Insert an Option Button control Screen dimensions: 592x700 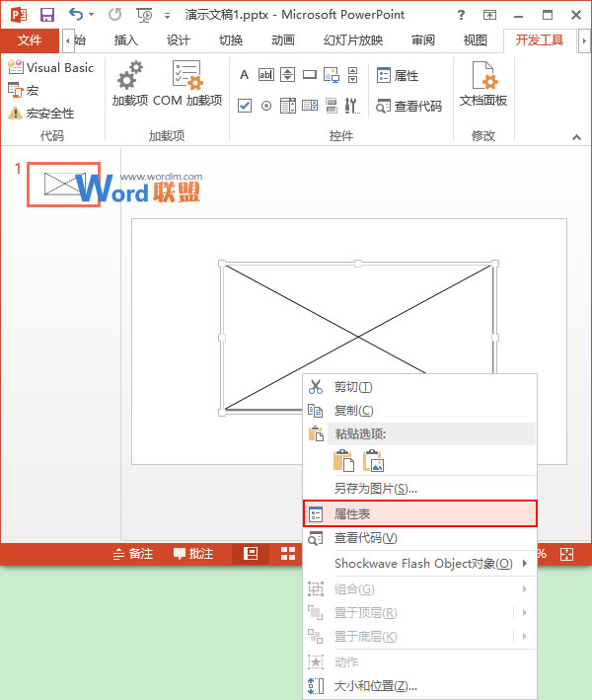(266, 106)
